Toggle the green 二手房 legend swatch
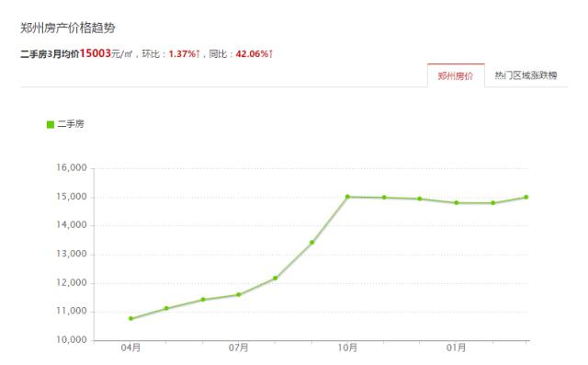 pyautogui.click(x=51, y=124)
